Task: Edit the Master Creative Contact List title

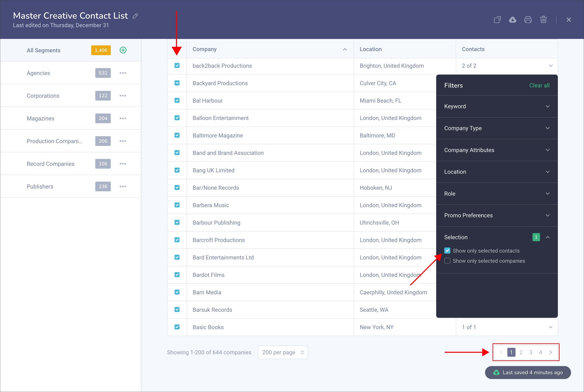Action: point(135,16)
